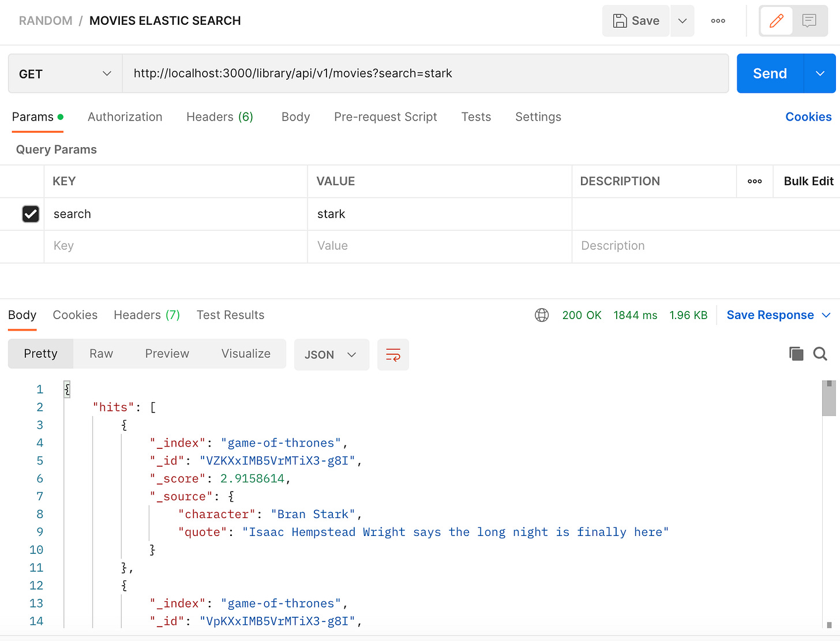Toggle the line wrap icon
840x641 pixels.
393,355
